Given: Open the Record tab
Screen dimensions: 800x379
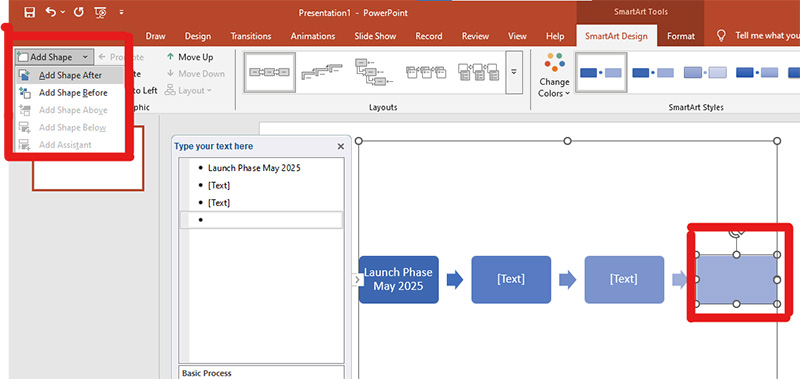Looking at the screenshot, I should point(429,36).
